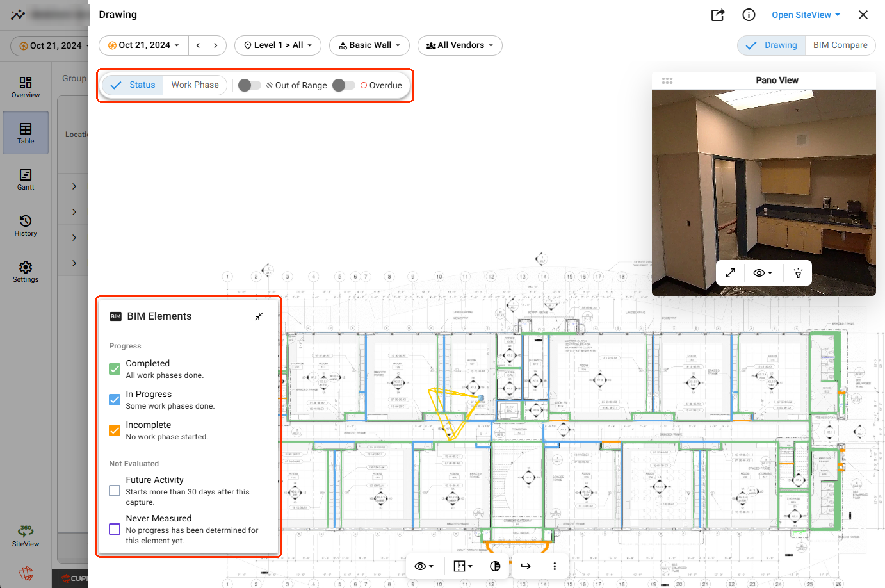Screen dimensions: 885x588
Task: Click the blue camera marker on the floor plan
Action: (x=481, y=398)
